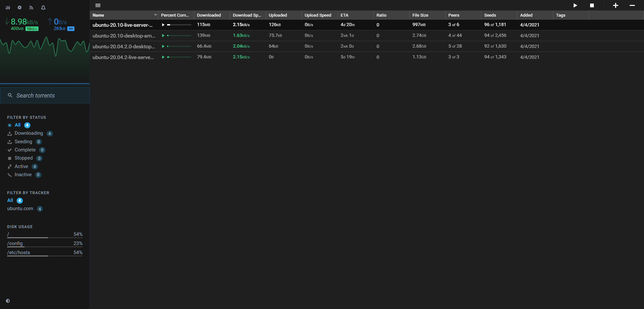Filter by ubuntu.com tracker
The image size is (644, 309).
pos(20,209)
